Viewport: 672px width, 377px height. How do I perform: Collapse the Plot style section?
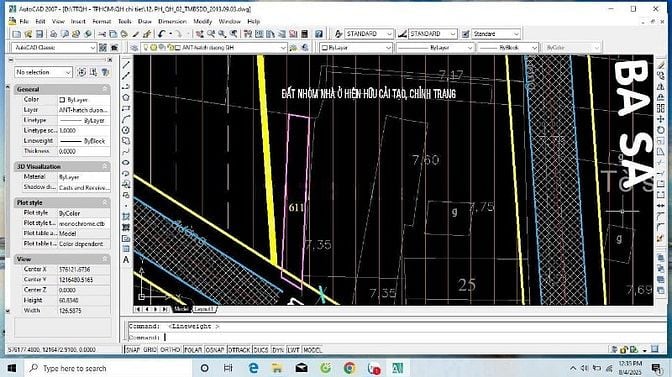[105, 202]
